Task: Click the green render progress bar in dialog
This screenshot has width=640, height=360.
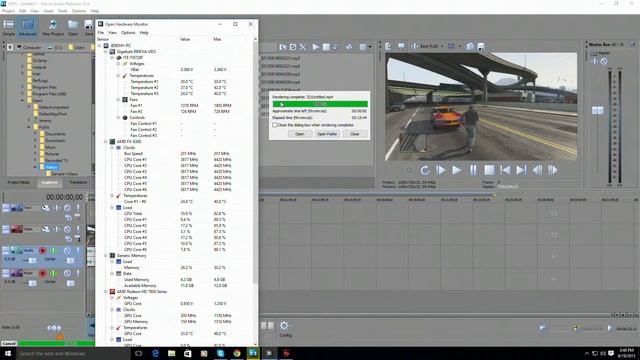Action: (320, 104)
